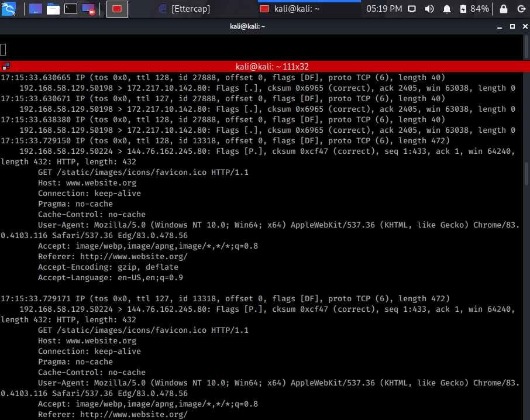
Task: Click the screen recorder panel icon
Action: (88, 9)
